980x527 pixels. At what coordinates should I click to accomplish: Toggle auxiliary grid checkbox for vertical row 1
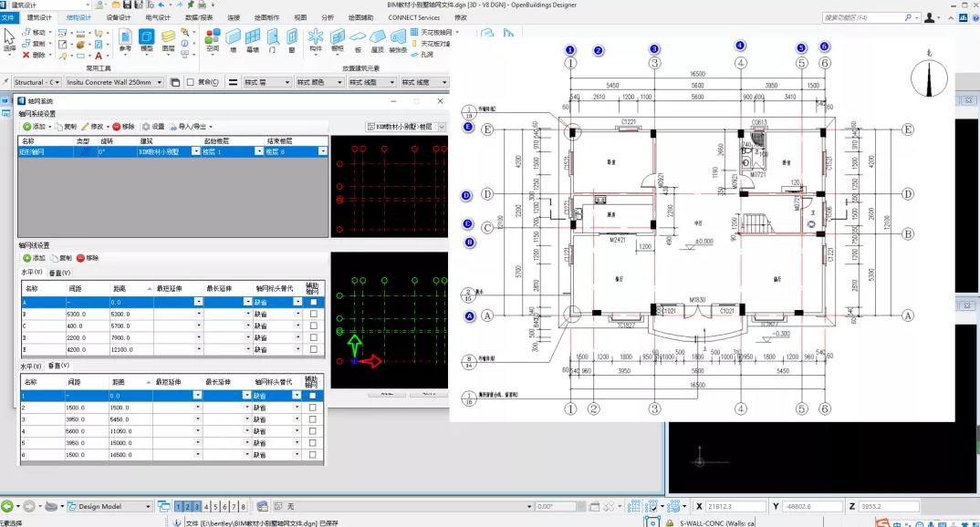[x=312, y=396]
